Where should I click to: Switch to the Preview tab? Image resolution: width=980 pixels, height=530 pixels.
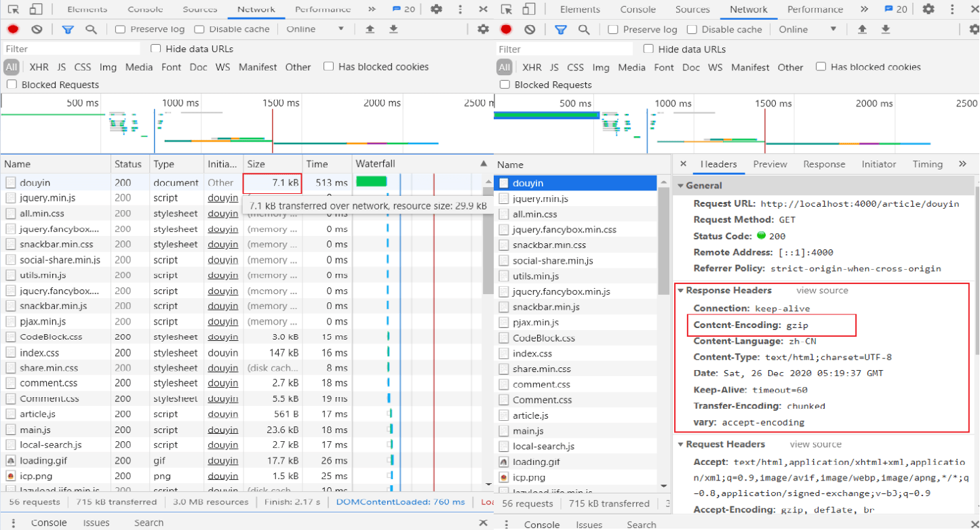click(770, 164)
